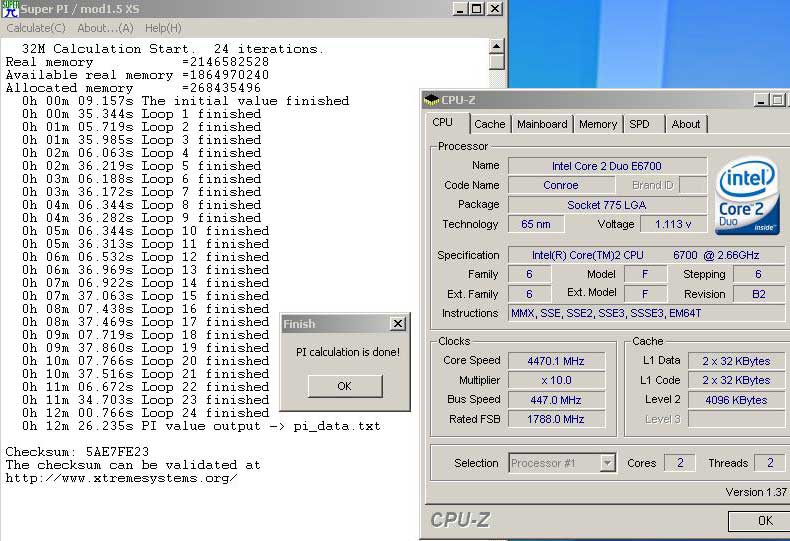The height and width of the screenshot is (541, 790).
Task: Click the '32M Calculation Start' line
Action: 172,49
